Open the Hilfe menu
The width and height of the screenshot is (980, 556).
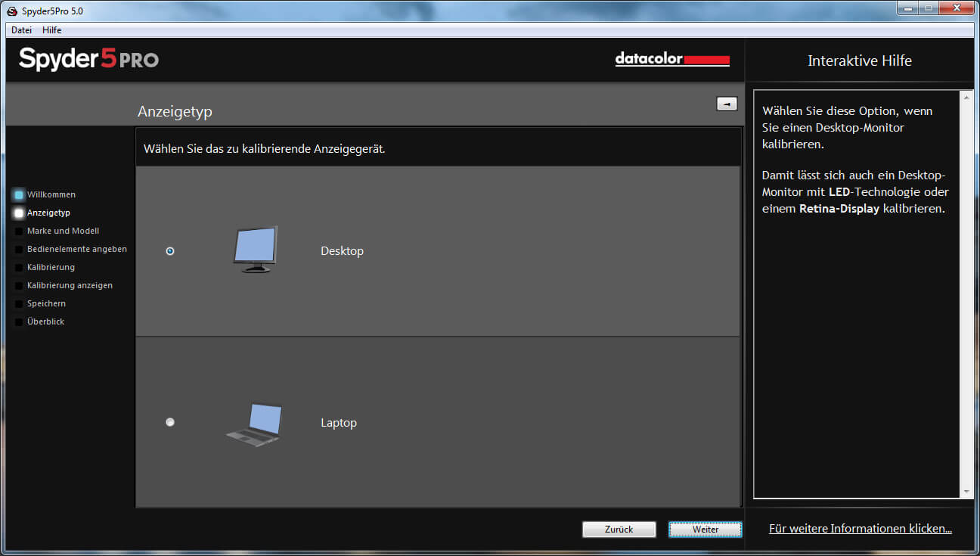51,30
